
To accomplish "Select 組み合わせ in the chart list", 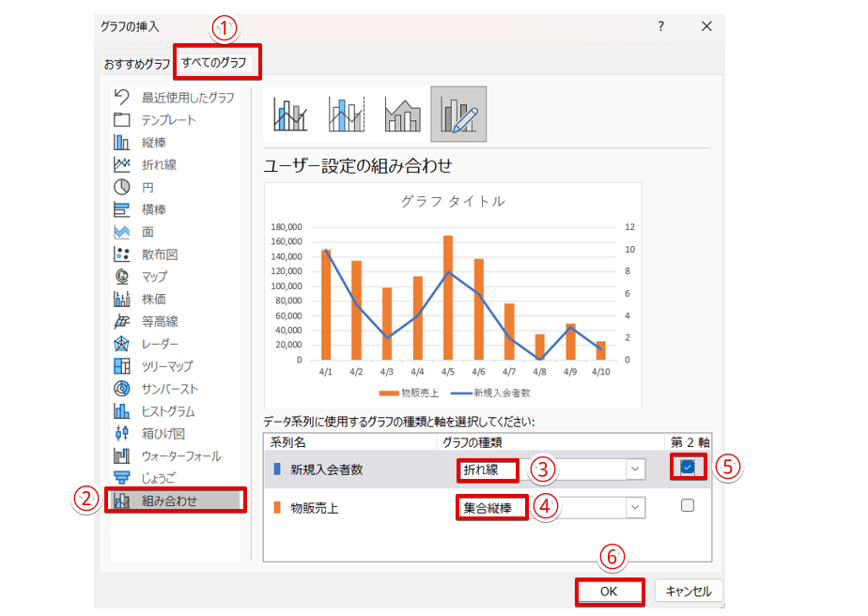I will (169, 500).
